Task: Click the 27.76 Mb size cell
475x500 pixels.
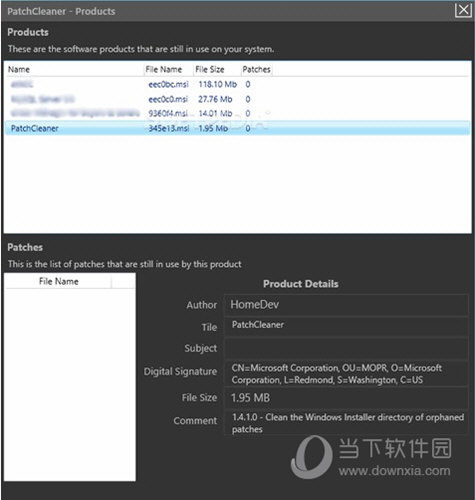Action: (215, 99)
